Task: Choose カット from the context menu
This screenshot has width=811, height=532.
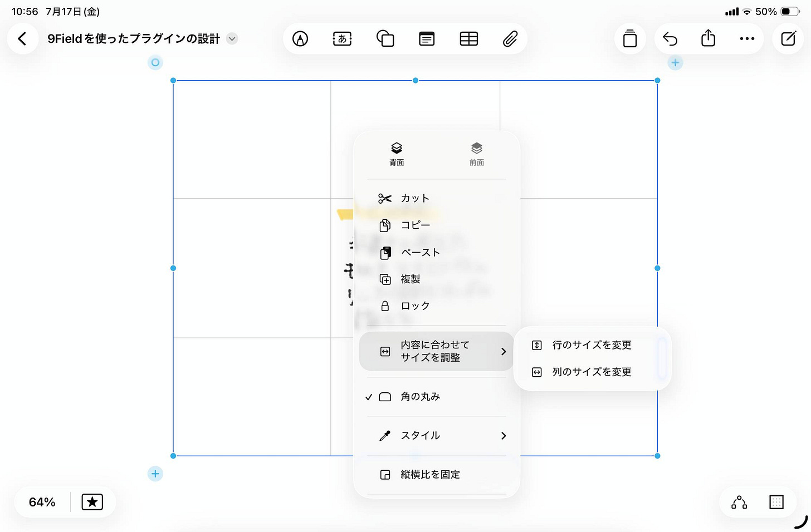Action: (x=437, y=198)
